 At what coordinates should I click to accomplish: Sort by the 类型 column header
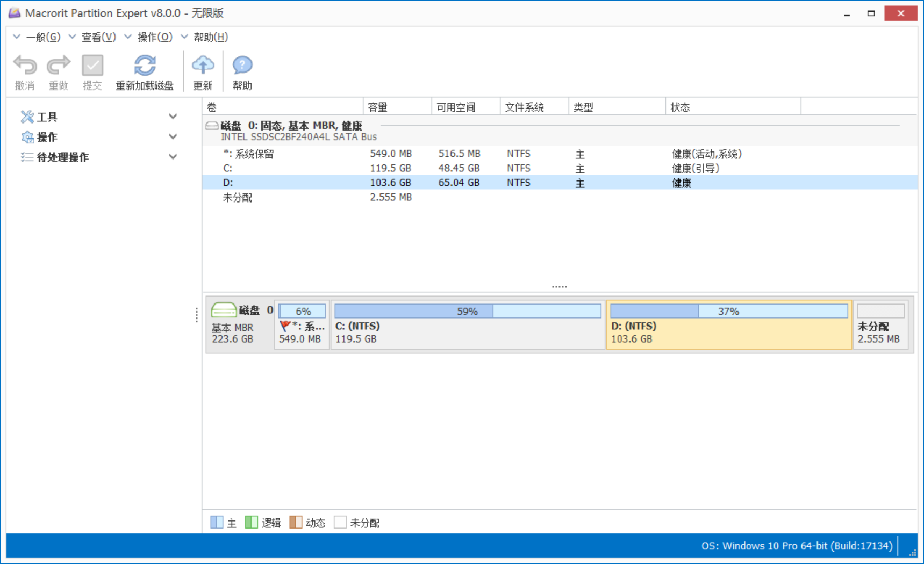[x=617, y=107]
